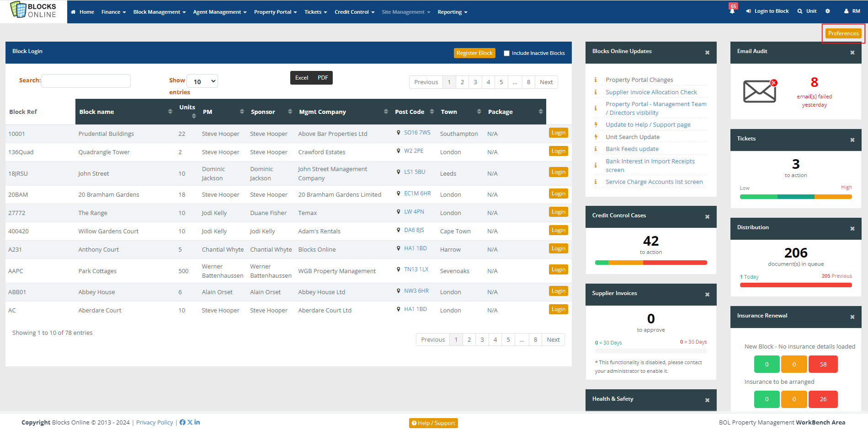
Task: Sort by Block name column arrows
Action: pyautogui.click(x=170, y=112)
